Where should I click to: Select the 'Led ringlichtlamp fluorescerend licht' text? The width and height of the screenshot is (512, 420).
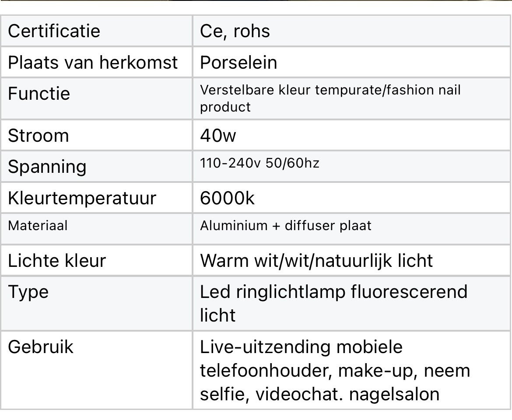[333, 303]
